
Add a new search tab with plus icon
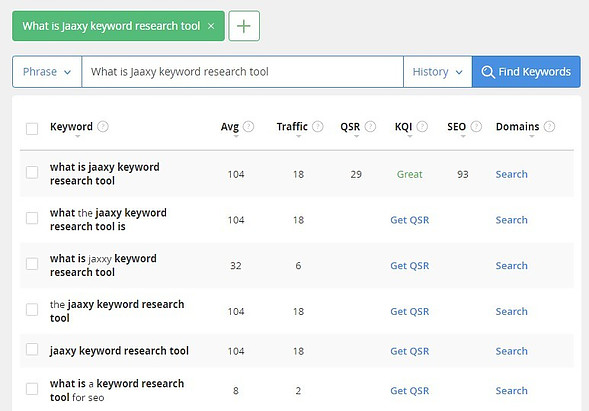coord(244,26)
